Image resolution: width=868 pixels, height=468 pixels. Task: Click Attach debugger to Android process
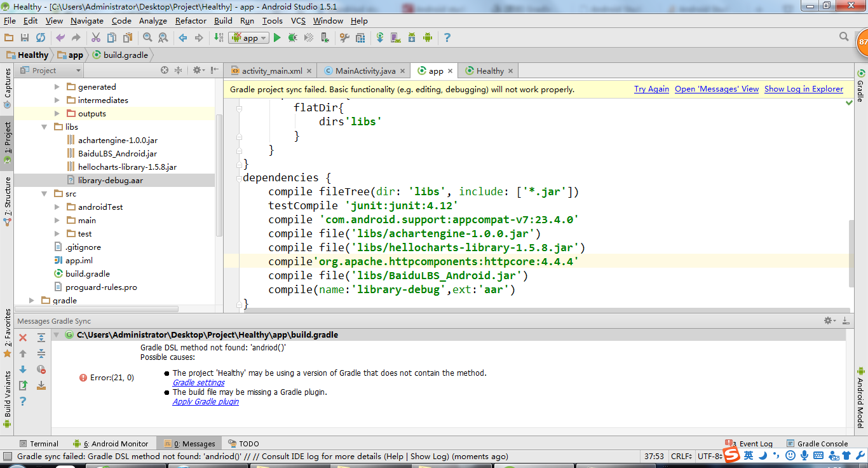pos(325,38)
